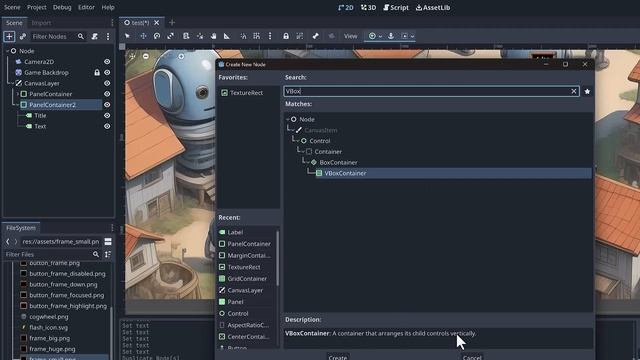
Task: Click the Filter Nodes search magnifier icon
Action: (x=81, y=36)
